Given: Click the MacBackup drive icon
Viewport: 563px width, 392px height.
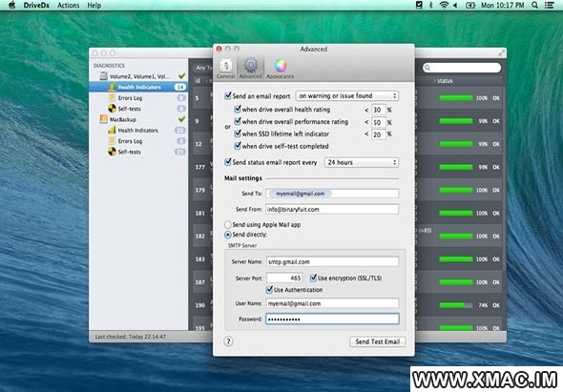Looking at the screenshot, I should pyautogui.click(x=103, y=119).
